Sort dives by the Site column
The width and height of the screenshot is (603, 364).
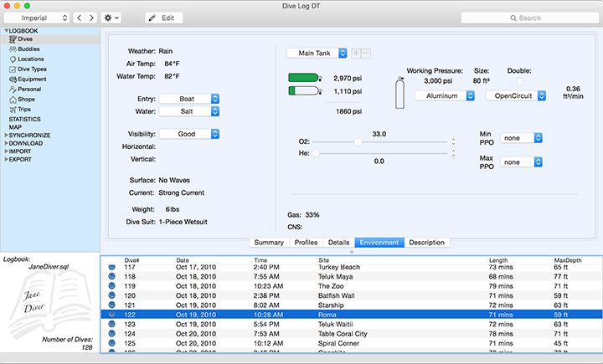click(x=401, y=260)
